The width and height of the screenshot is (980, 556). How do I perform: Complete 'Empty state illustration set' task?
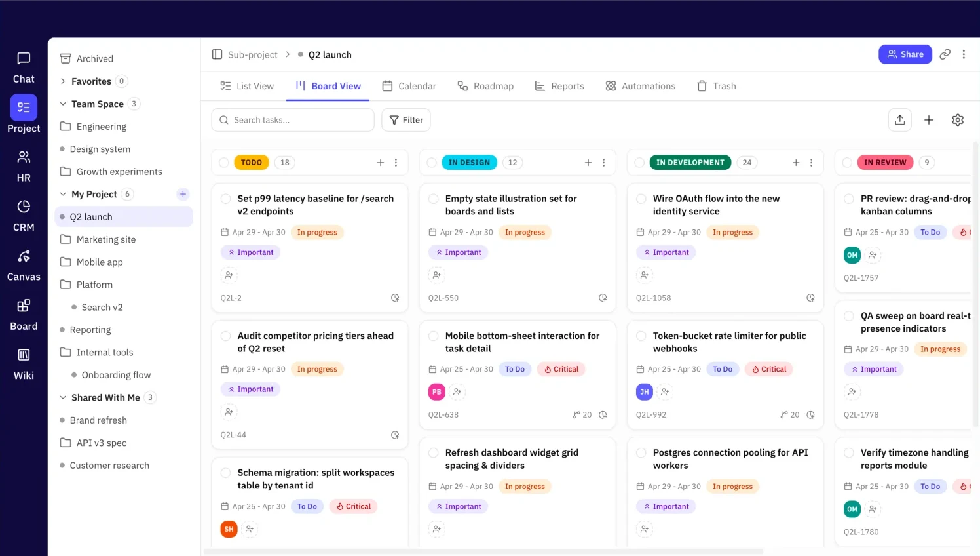(x=433, y=199)
